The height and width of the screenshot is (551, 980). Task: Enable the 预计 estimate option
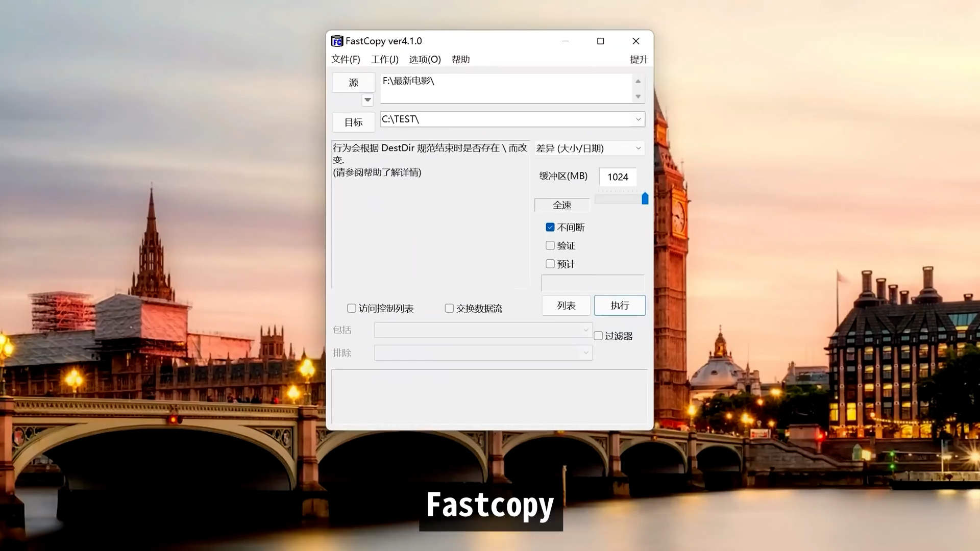(550, 264)
